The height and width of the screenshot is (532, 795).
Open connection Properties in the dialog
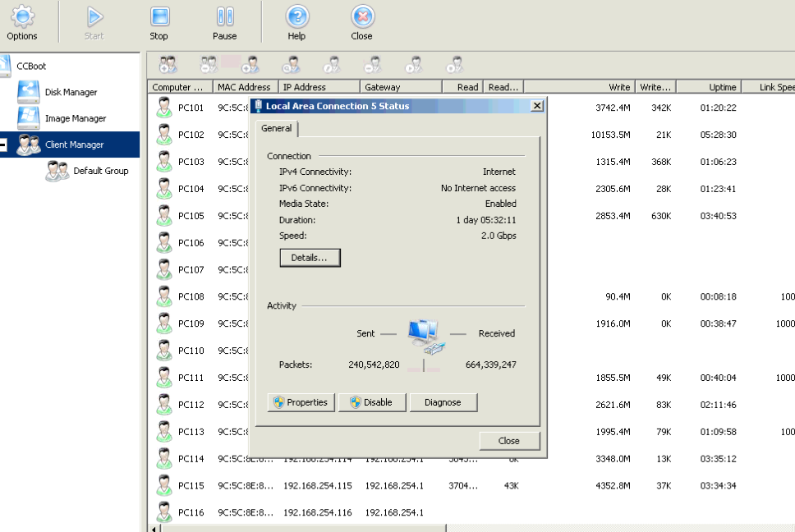(301, 402)
